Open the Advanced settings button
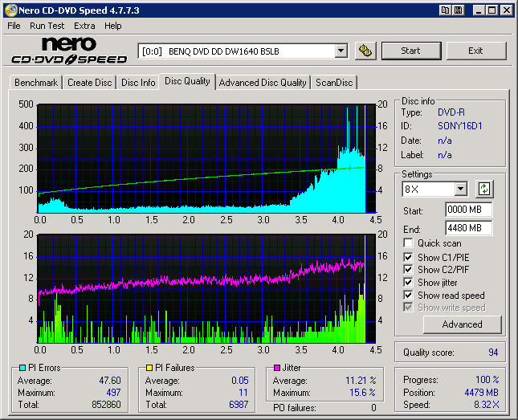Viewport: 518px width, 420px height. pyautogui.click(x=462, y=324)
